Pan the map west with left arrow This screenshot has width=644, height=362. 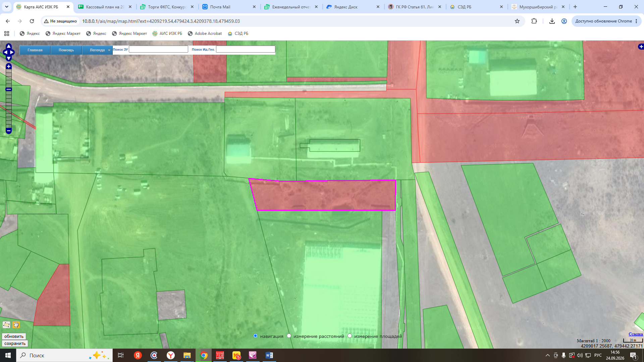pyautogui.click(x=5, y=52)
